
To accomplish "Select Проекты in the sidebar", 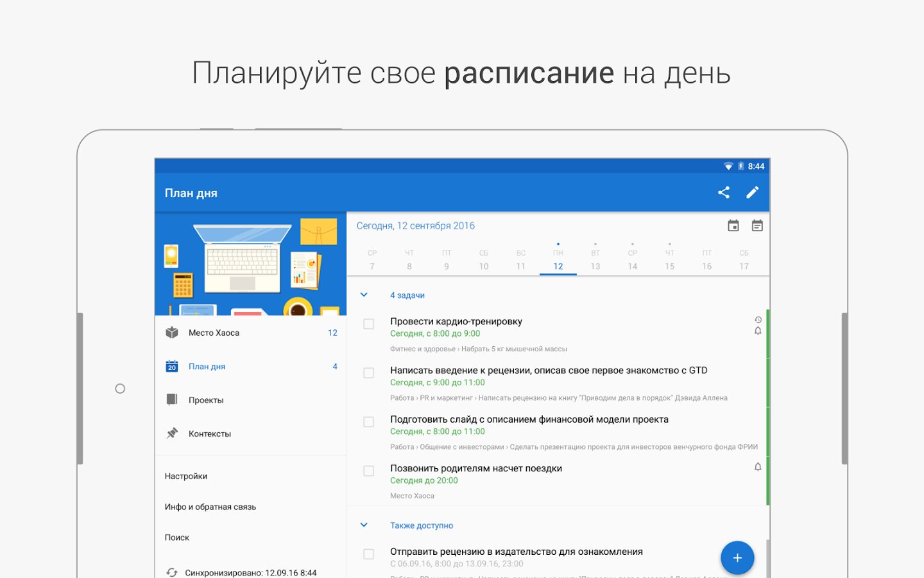I will [x=206, y=400].
